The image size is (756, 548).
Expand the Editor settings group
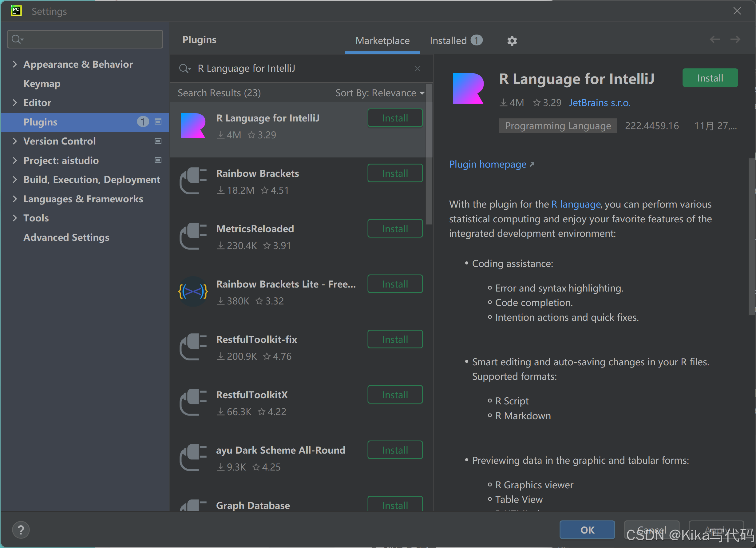(x=15, y=103)
